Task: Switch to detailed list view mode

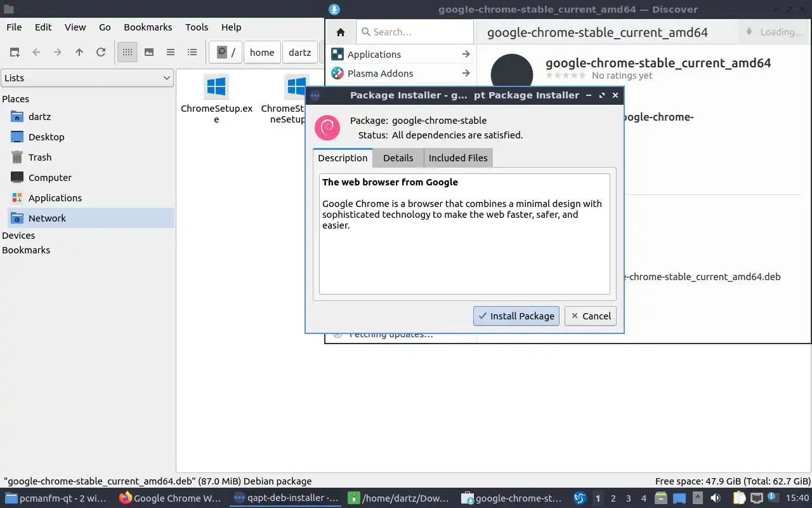Action: (x=192, y=52)
